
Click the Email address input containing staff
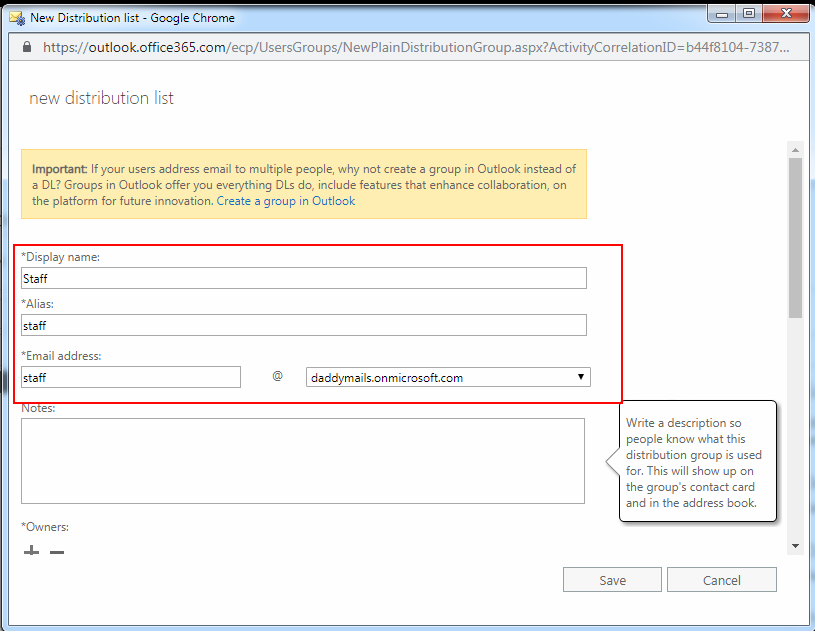(x=130, y=377)
